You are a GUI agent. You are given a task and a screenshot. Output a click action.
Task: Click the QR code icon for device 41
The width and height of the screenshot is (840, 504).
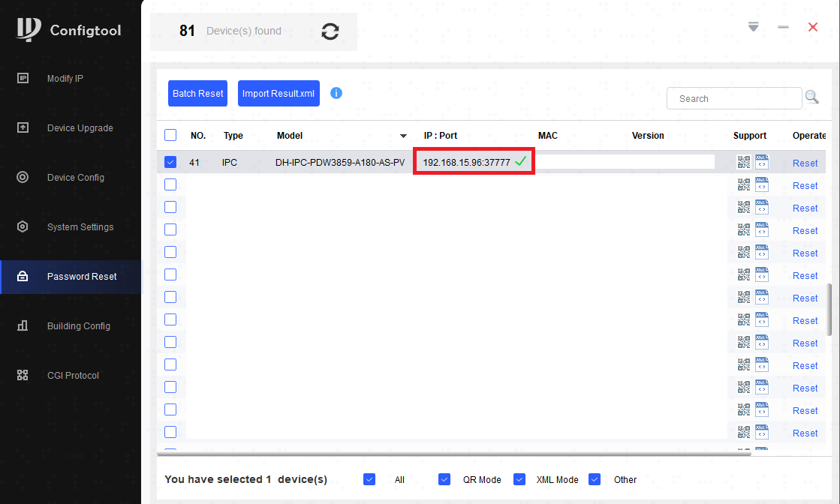click(744, 162)
